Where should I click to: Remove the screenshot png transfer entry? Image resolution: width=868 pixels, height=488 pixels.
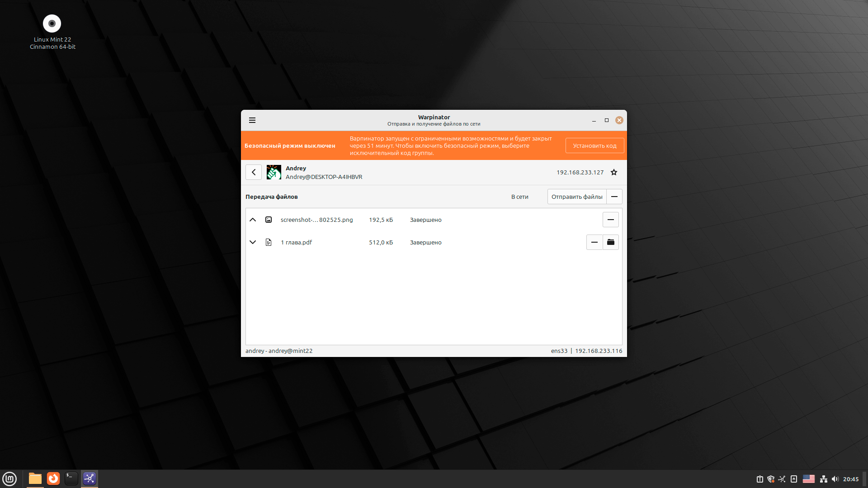click(610, 220)
